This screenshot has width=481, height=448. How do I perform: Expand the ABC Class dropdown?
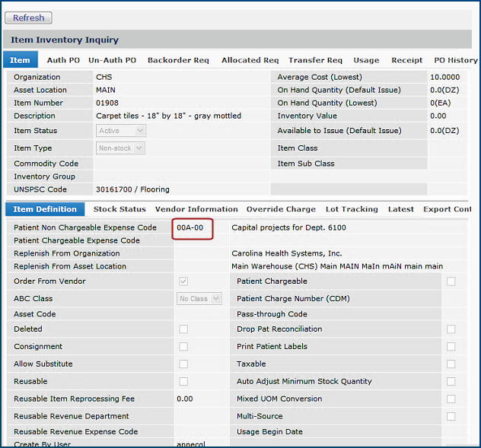click(x=199, y=299)
